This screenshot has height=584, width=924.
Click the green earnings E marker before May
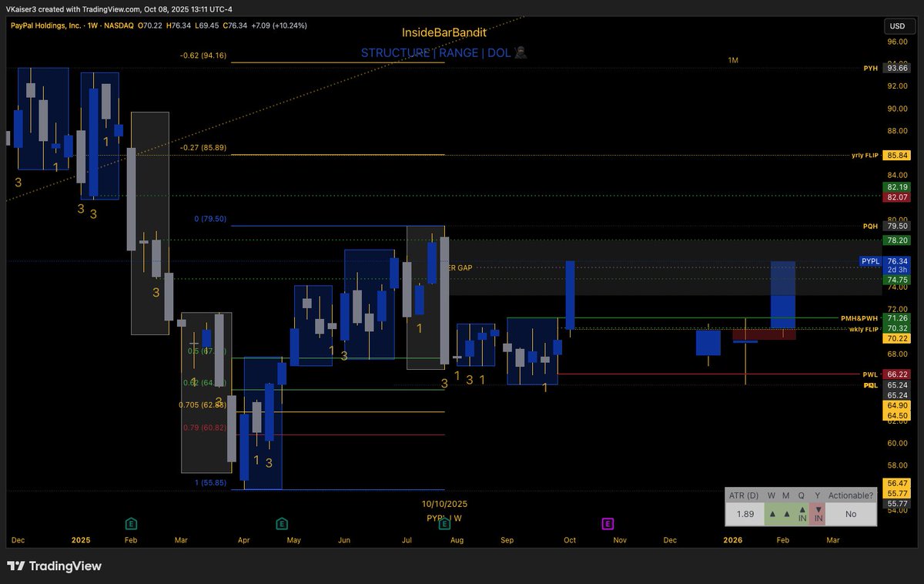tap(282, 524)
